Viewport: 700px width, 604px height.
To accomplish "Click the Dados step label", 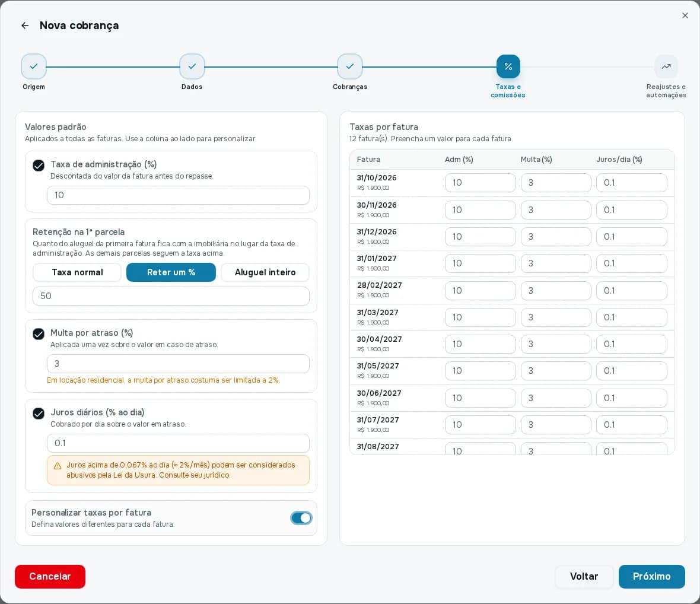I will (x=192, y=87).
